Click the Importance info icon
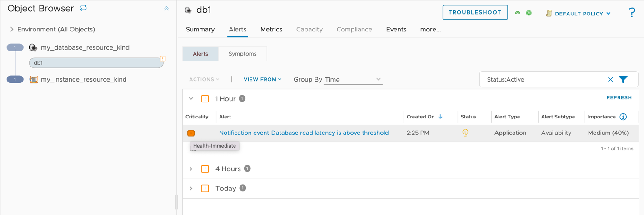This screenshot has height=215, width=644. (x=623, y=117)
